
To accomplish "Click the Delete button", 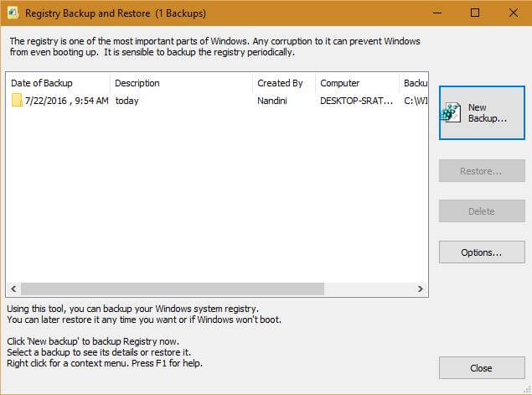I will coord(482,210).
